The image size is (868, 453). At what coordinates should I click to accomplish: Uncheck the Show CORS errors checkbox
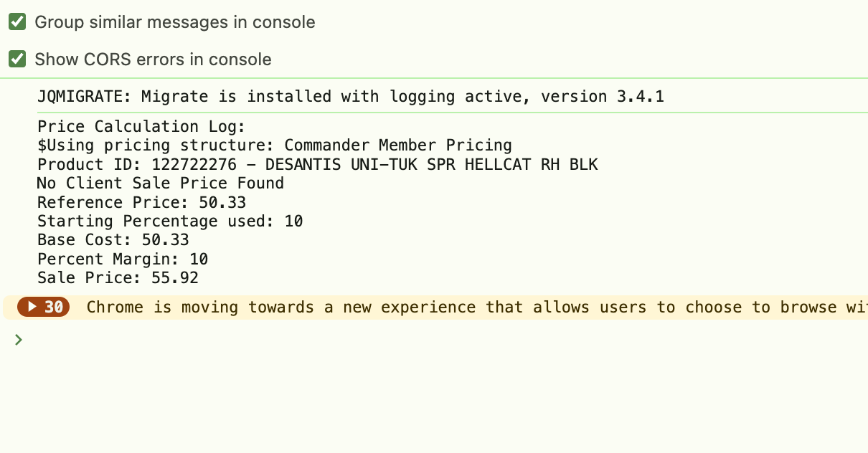pyautogui.click(x=17, y=59)
